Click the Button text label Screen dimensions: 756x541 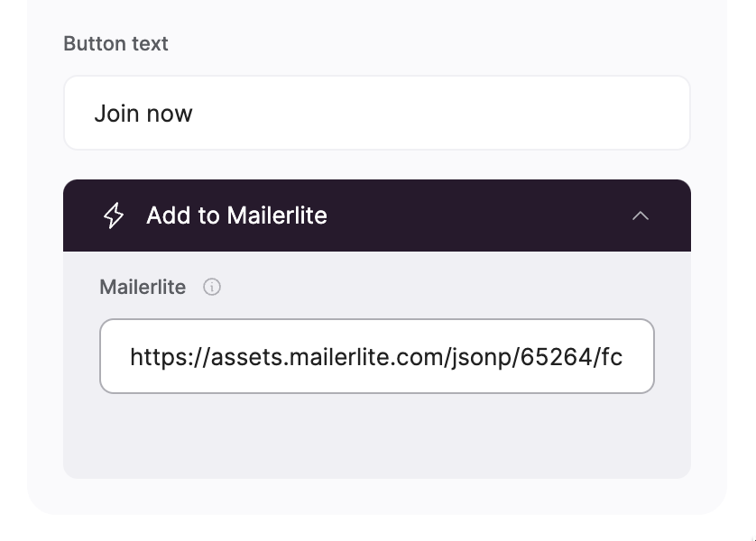pos(115,43)
